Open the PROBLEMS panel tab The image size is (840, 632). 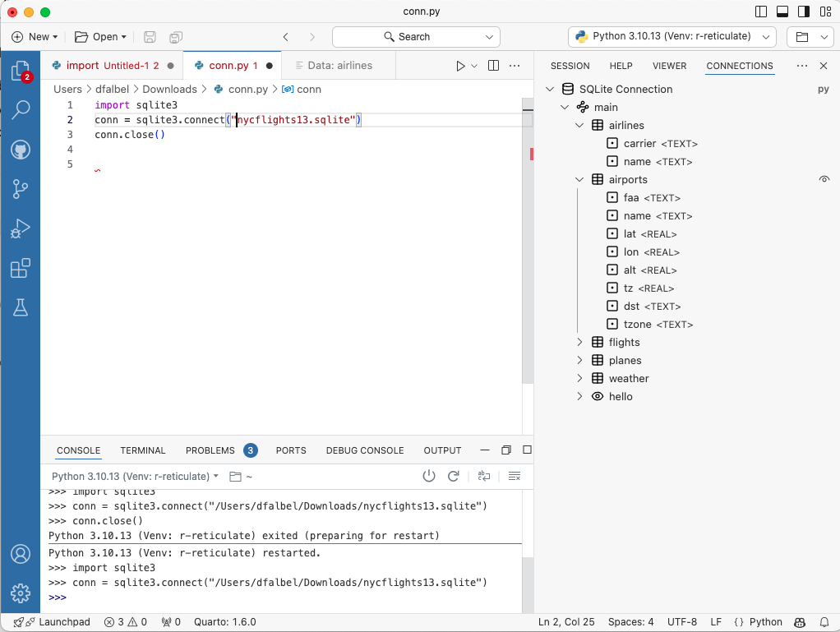221,450
